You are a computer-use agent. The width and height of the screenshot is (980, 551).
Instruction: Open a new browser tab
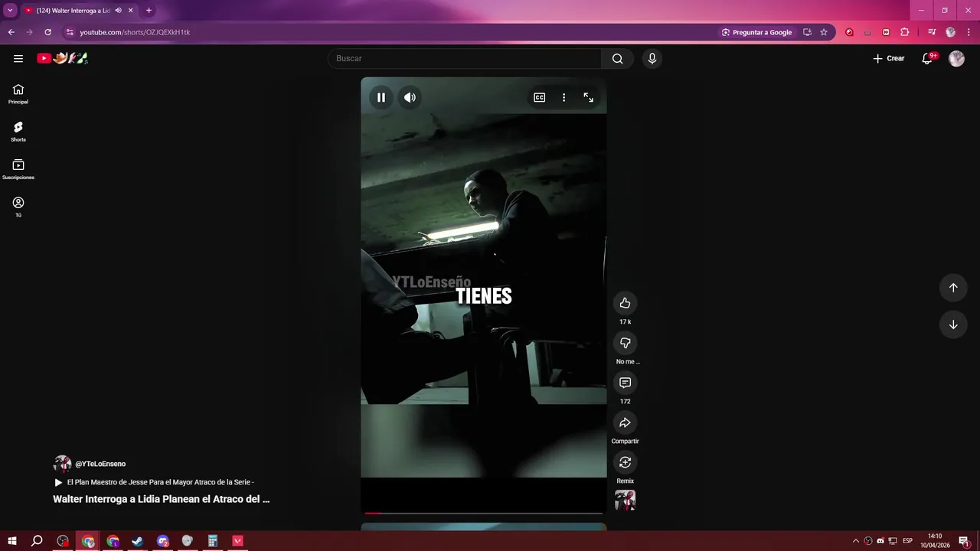[149, 11]
